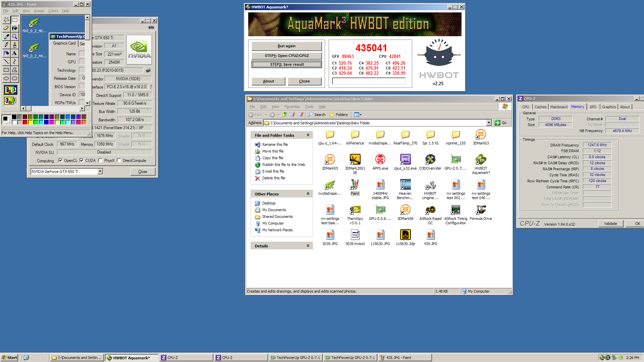Open the GPU selection dropdown in GPU-Z
This screenshot has height=362, width=644.
(x=100, y=172)
